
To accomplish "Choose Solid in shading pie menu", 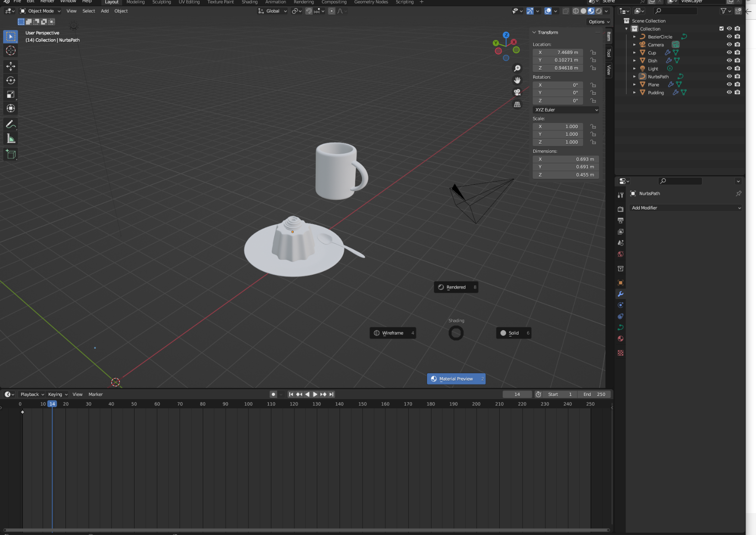I will (514, 333).
